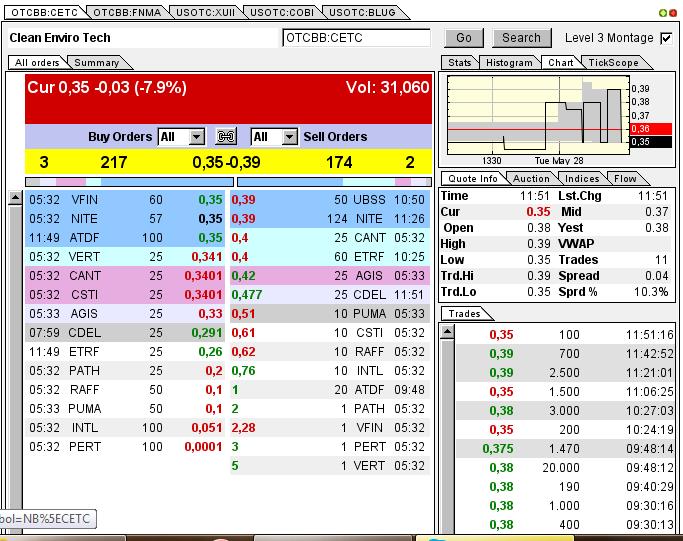Open the TickScope tab
This screenshot has width=683, height=541.
click(613, 63)
